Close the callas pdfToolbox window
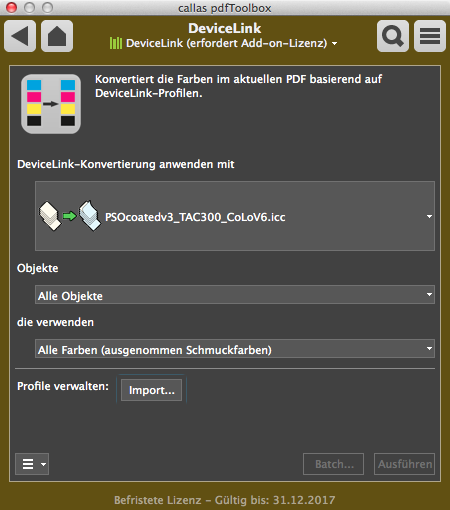The width and height of the screenshot is (450, 510). coord(12,7)
